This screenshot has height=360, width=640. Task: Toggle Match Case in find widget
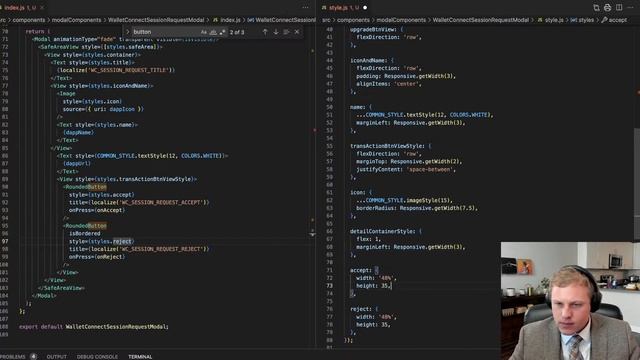click(x=204, y=32)
